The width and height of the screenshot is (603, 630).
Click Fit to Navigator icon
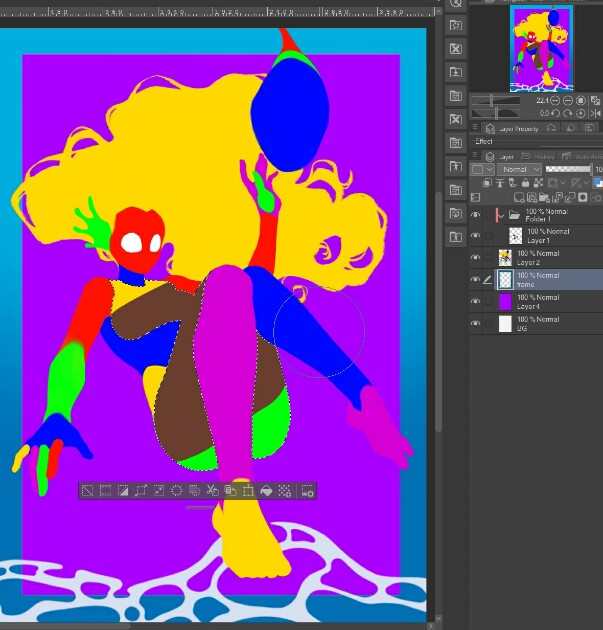click(x=595, y=100)
